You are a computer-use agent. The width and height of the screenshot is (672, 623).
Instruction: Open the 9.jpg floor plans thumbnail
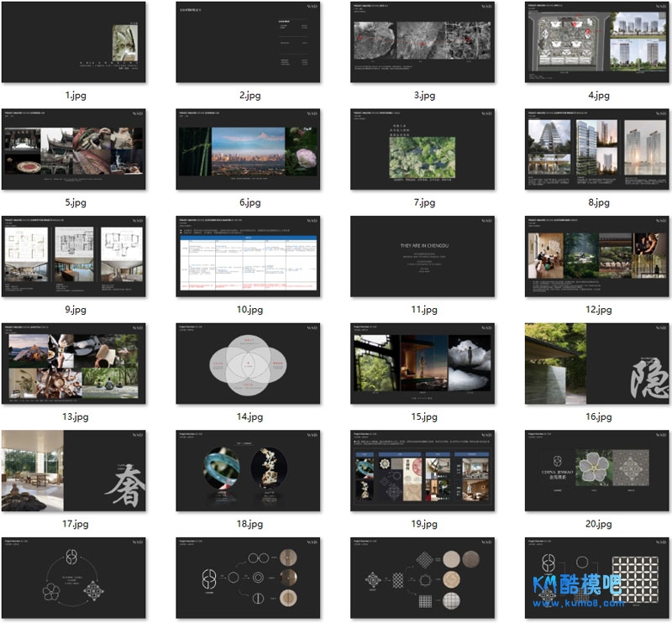tap(74, 256)
